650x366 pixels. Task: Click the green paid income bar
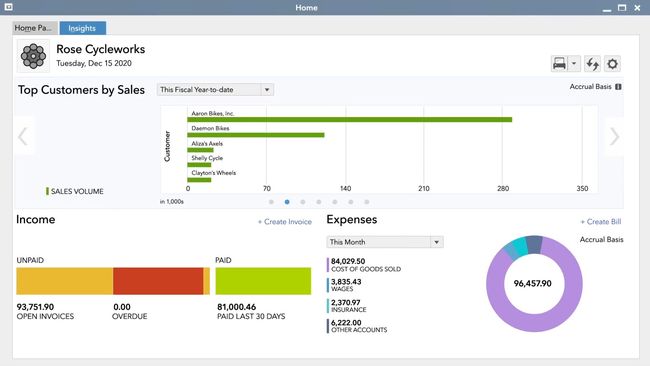coord(263,281)
